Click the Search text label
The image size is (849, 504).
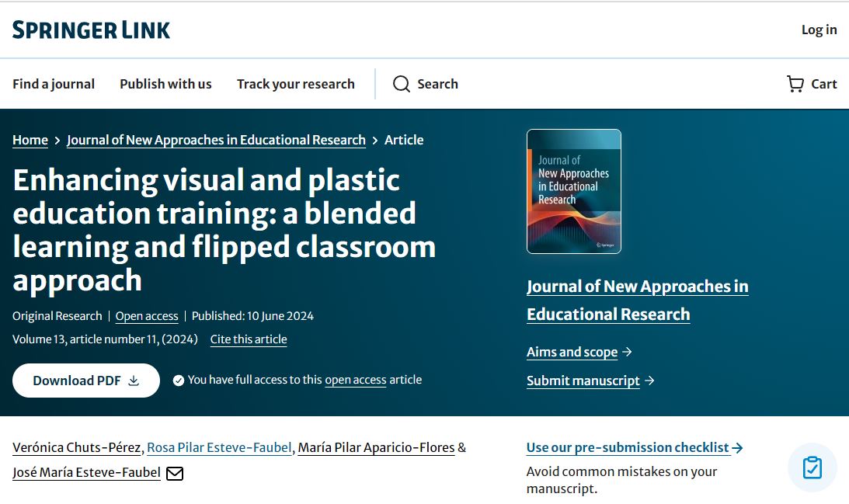click(437, 84)
